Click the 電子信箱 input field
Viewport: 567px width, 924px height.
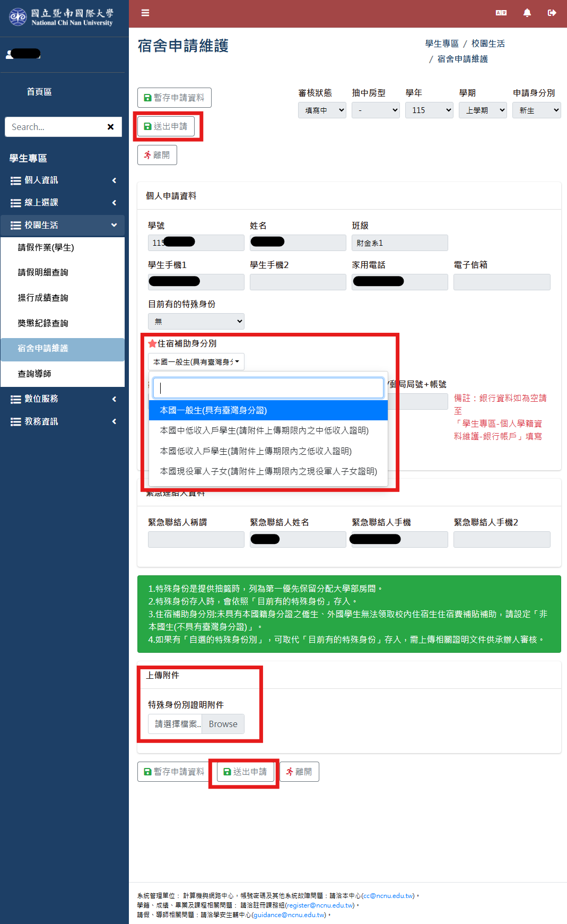tap(502, 282)
